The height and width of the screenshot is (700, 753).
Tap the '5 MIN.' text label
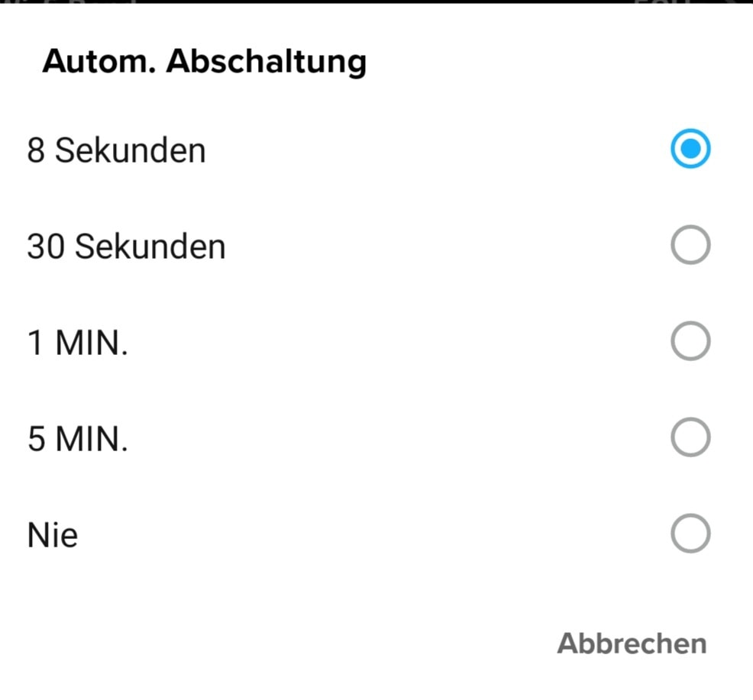(x=77, y=440)
